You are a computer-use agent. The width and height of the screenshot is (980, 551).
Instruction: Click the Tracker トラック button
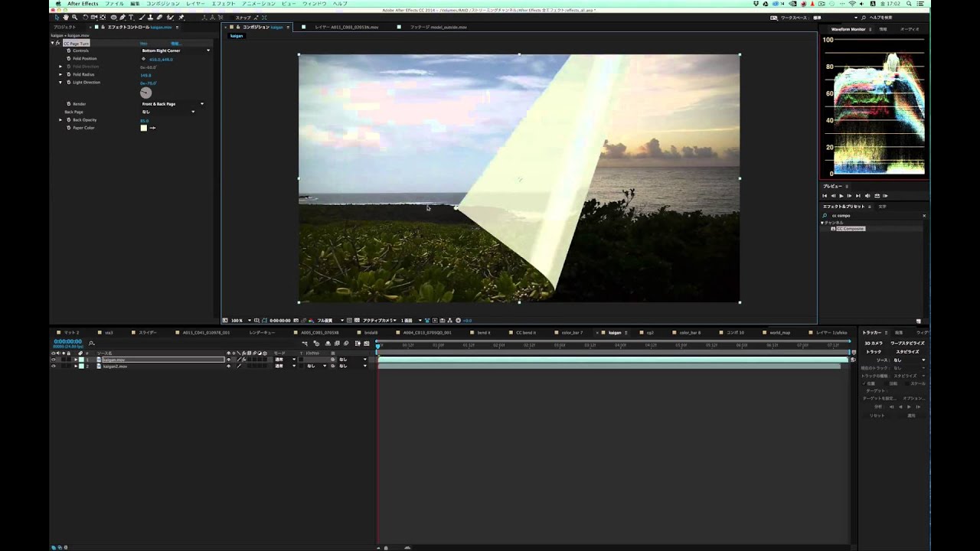coord(874,351)
